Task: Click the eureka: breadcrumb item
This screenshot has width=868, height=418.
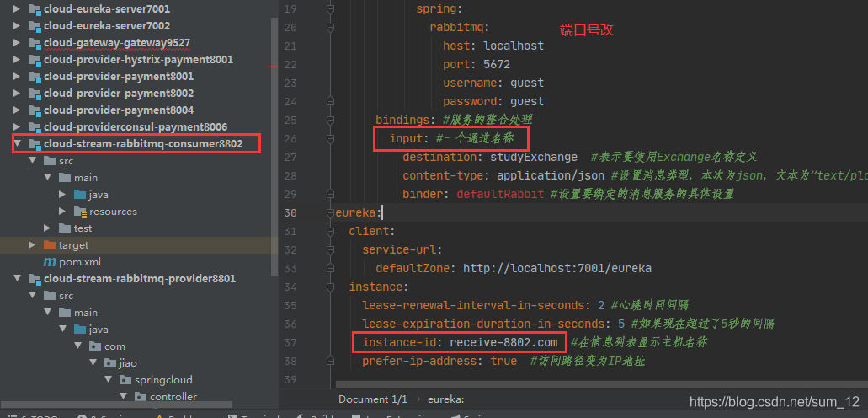Action: [x=446, y=399]
